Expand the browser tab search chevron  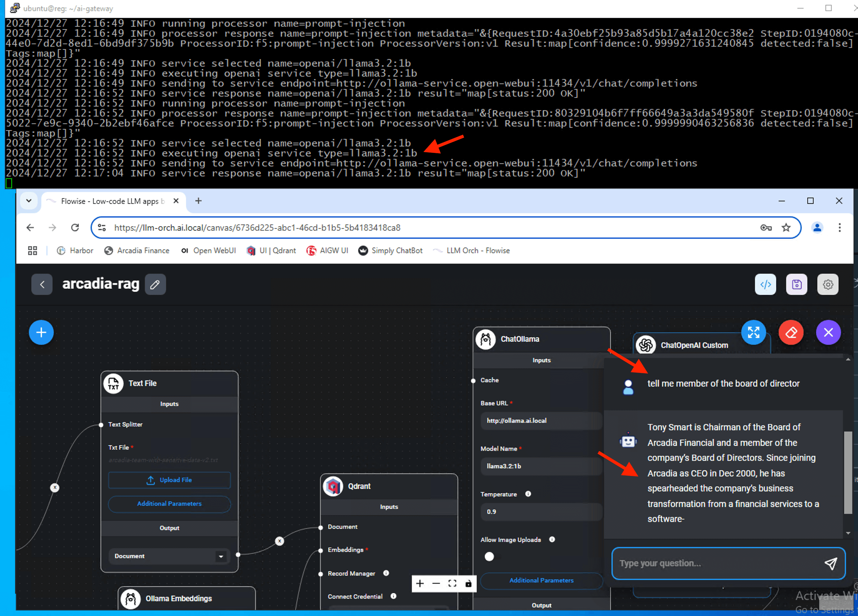(29, 201)
